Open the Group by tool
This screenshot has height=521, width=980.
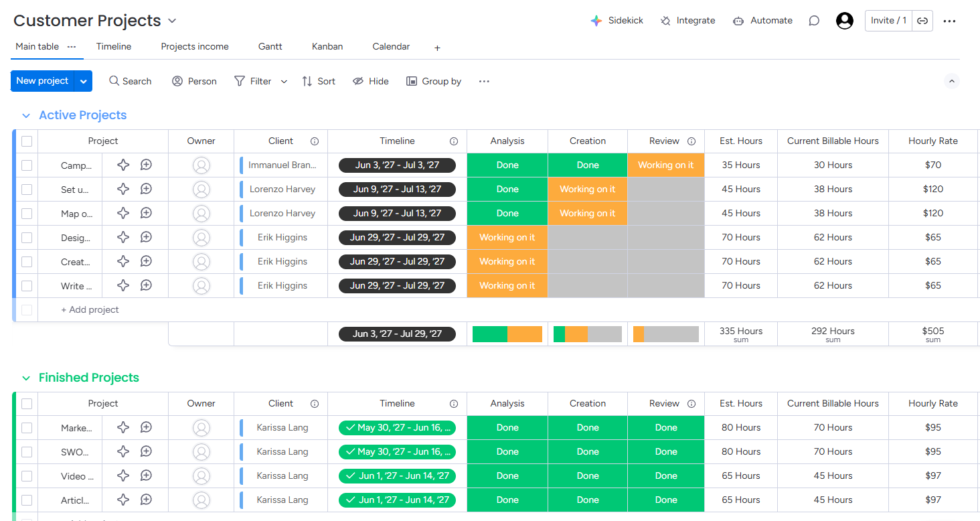tap(434, 80)
